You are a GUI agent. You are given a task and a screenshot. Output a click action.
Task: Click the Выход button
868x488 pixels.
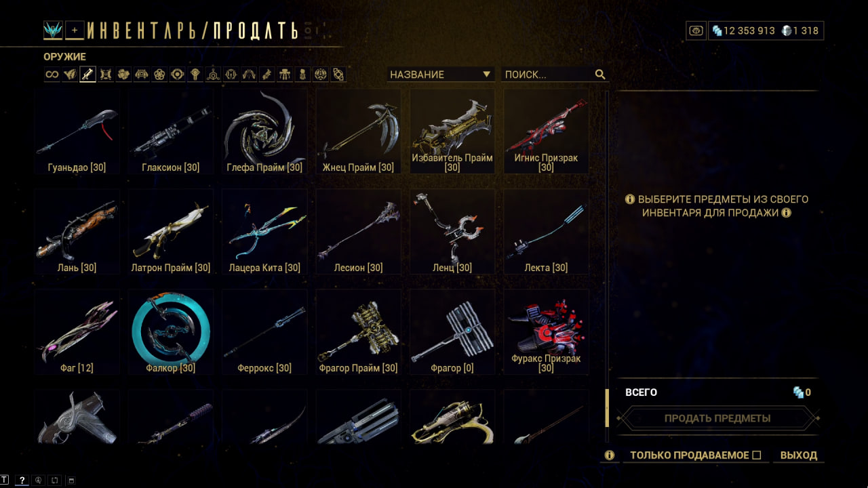point(799,455)
